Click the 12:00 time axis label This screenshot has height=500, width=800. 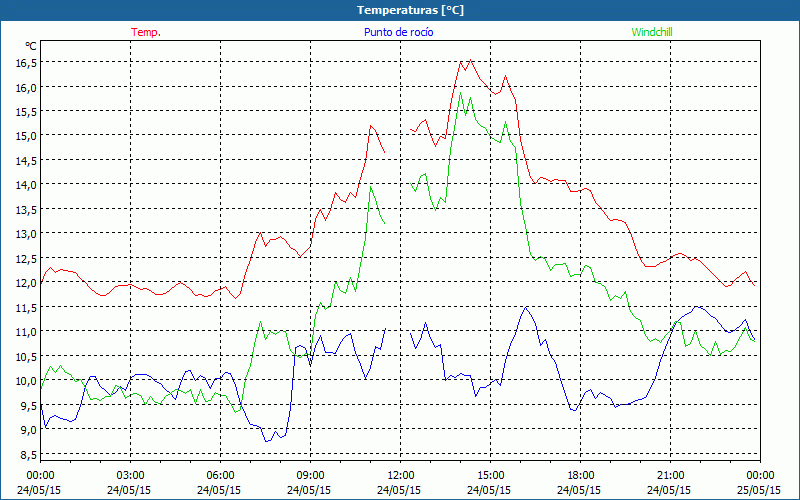click(x=401, y=475)
